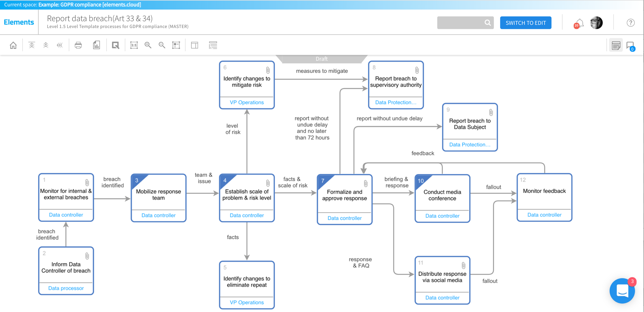Click the SWITCH TO EDIT button
The height and width of the screenshot is (312, 644).
pyautogui.click(x=526, y=23)
